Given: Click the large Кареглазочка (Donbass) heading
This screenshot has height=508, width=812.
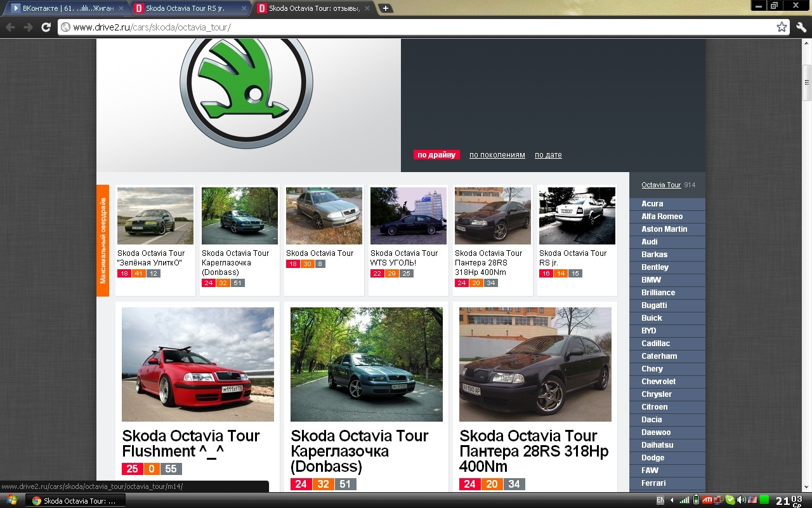Looking at the screenshot, I should tap(360, 451).
